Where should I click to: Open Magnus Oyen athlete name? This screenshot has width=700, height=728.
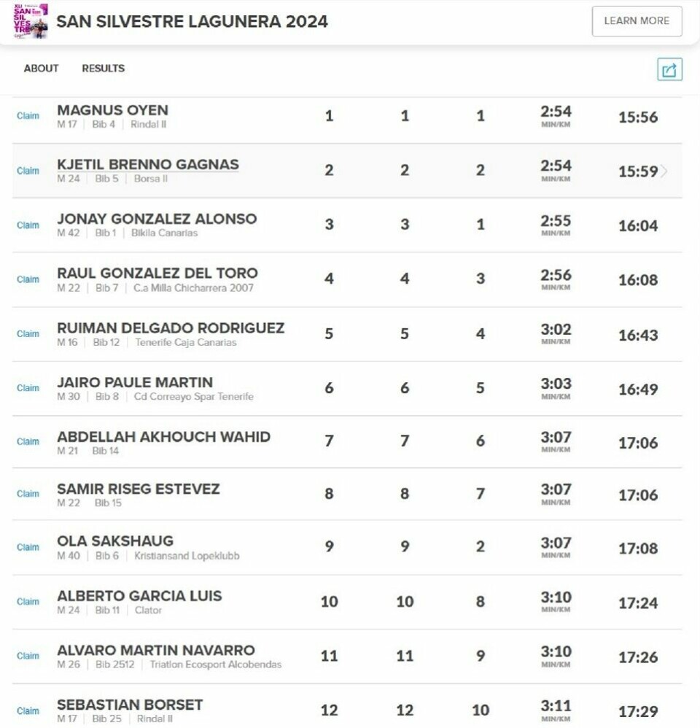point(112,110)
